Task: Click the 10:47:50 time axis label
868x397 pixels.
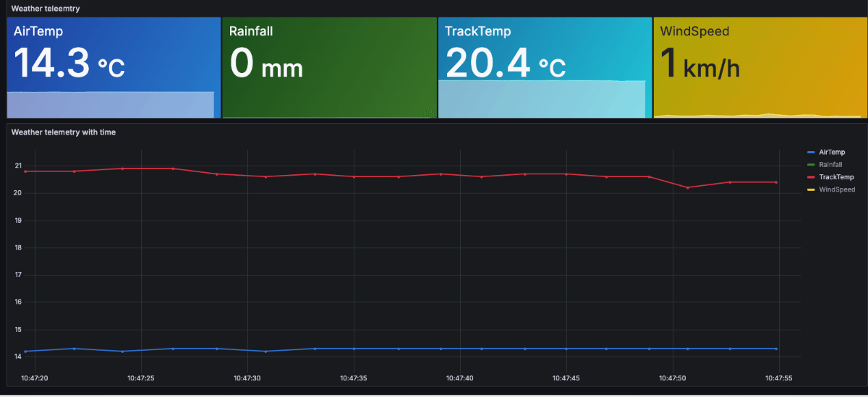Action: (673, 377)
